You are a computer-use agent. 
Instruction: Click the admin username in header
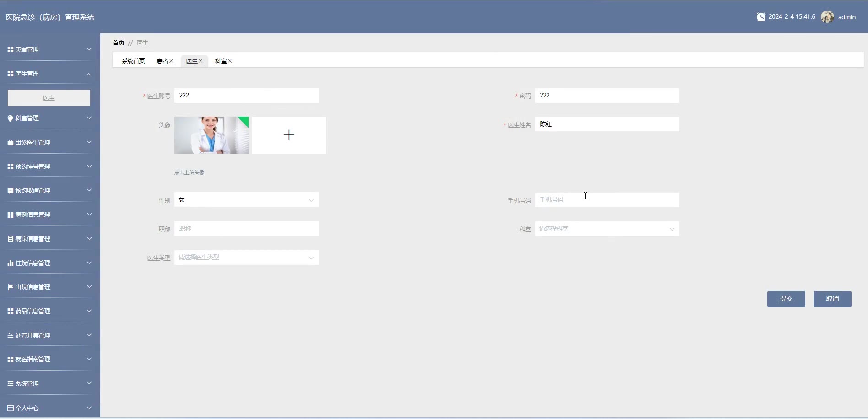pos(847,17)
